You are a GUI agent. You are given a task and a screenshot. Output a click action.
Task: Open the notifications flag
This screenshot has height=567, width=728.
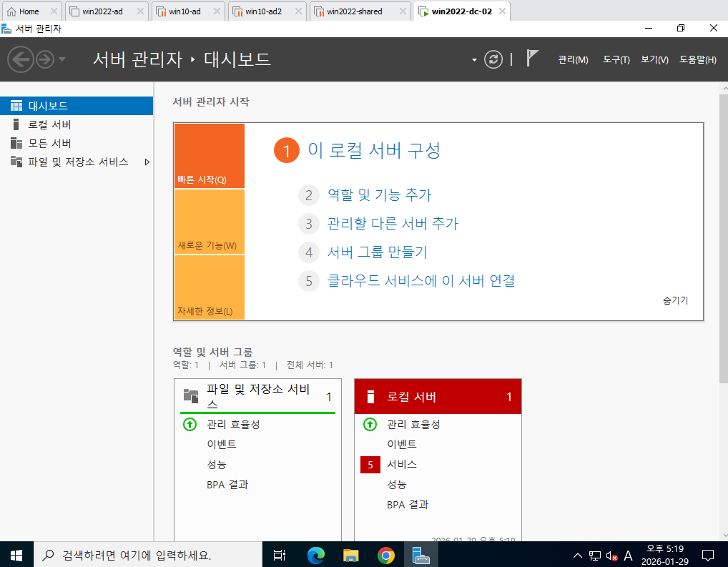[532, 59]
